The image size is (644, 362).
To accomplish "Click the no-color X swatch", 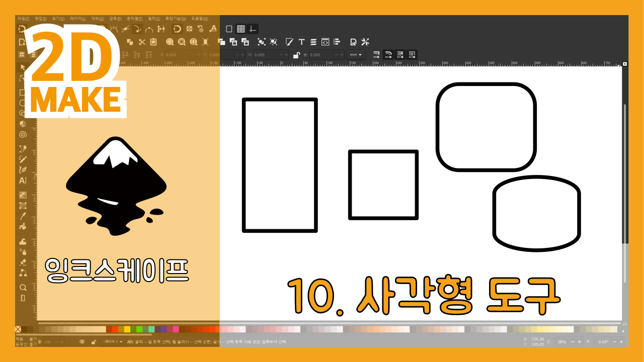I will (x=18, y=329).
